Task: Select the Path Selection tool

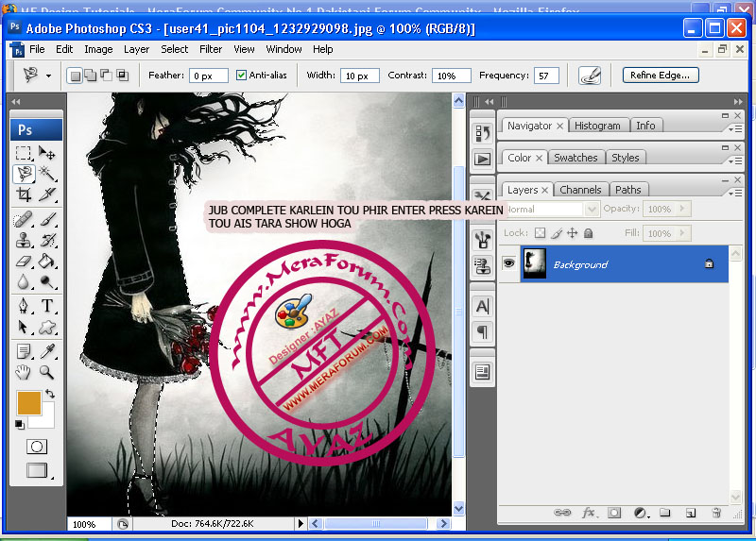Action: [23, 327]
